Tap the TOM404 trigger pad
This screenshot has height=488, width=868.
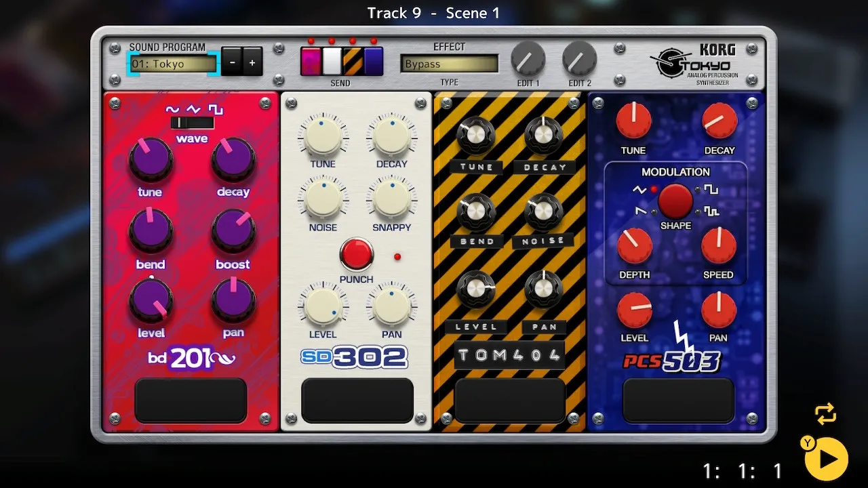point(510,401)
